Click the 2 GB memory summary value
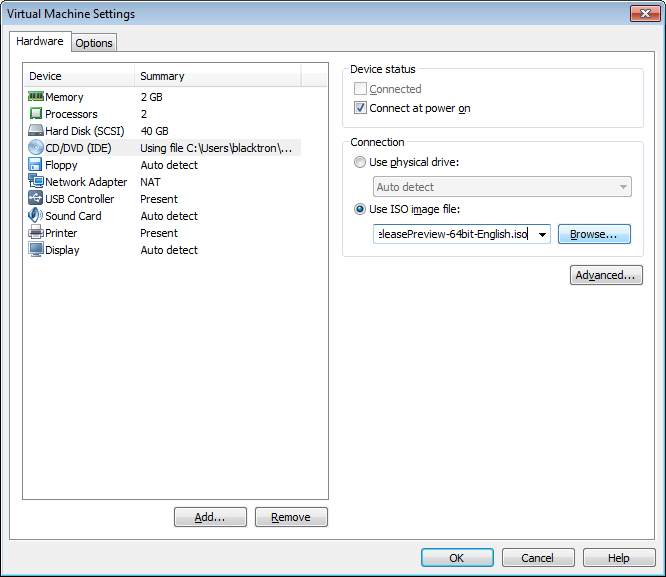The image size is (666, 577). click(152, 97)
